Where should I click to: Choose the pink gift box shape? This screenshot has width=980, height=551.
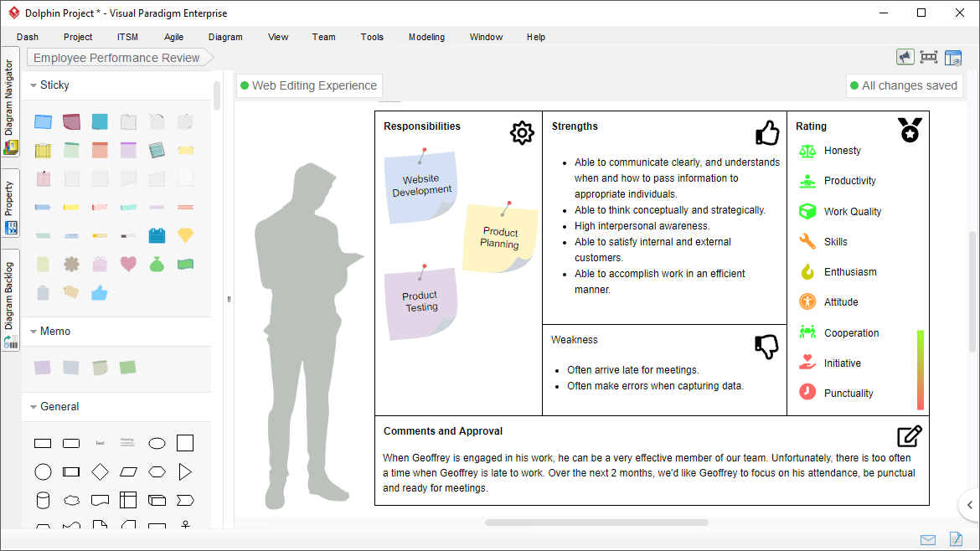click(x=100, y=265)
